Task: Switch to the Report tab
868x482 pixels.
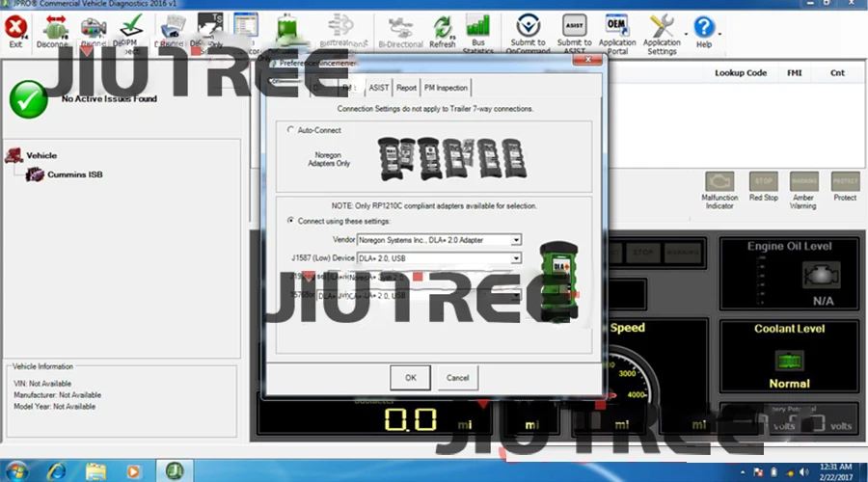Action: click(x=406, y=88)
